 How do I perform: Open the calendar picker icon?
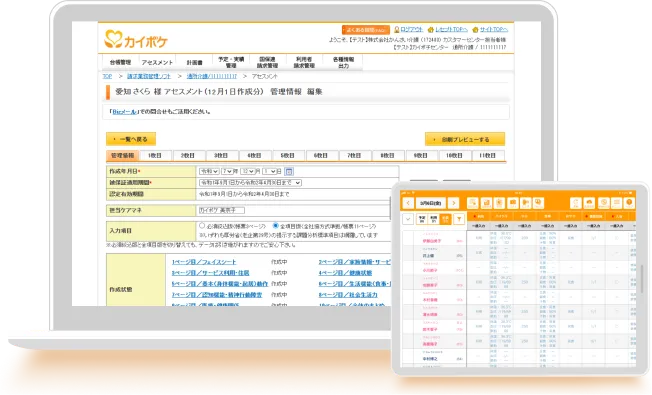point(289,171)
